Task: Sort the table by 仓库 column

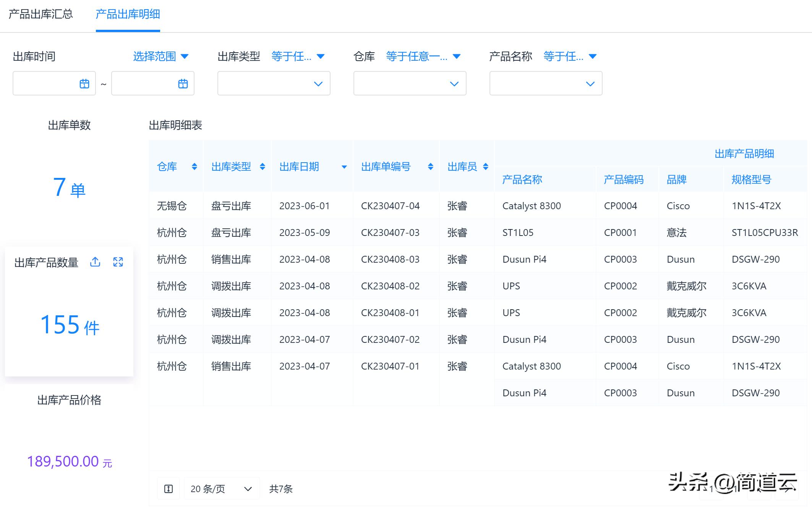Action: pos(194,167)
